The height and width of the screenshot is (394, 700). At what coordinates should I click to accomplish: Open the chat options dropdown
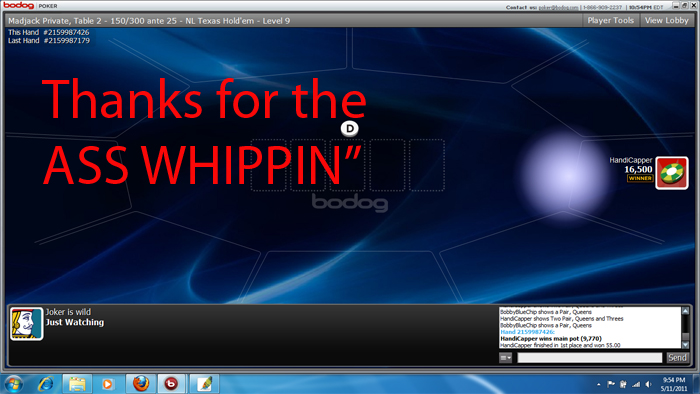[x=505, y=357]
